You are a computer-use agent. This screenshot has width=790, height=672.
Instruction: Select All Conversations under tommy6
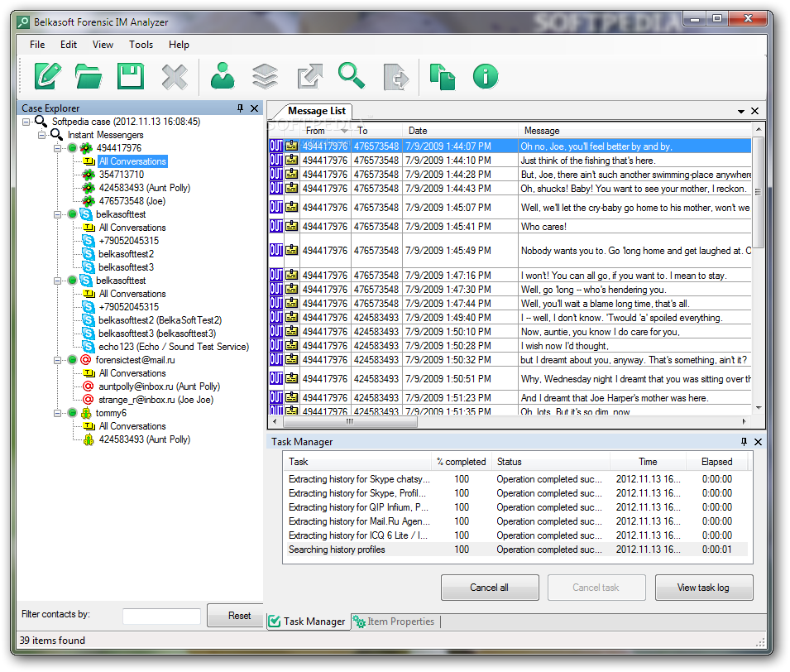[x=132, y=426]
